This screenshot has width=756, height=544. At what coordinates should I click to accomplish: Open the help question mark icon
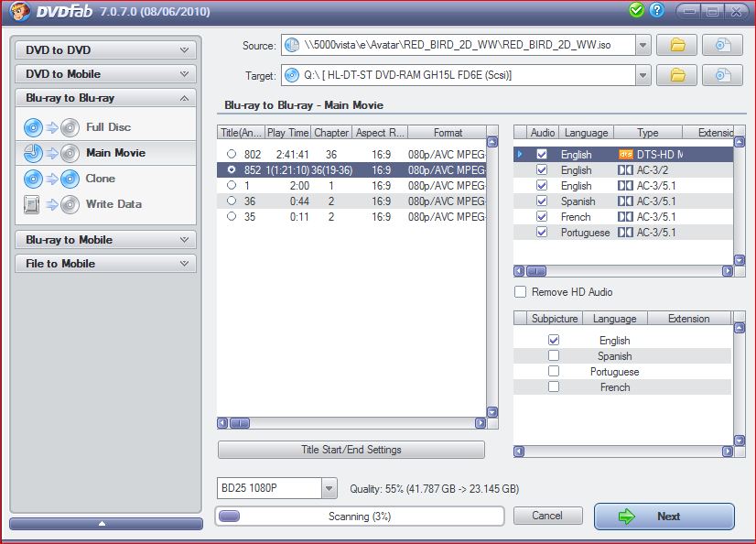click(x=656, y=10)
